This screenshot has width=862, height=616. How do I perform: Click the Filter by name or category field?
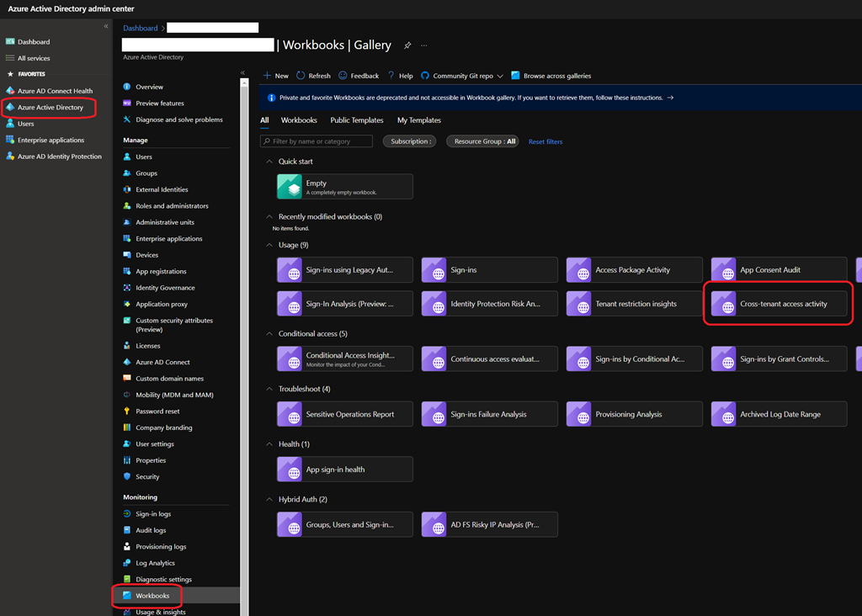point(320,141)
